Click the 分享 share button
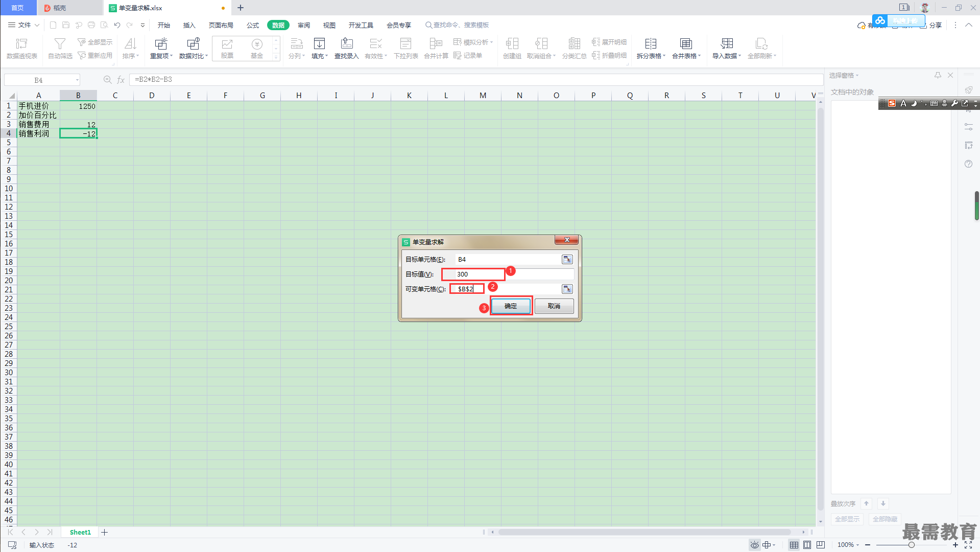This screenshot has width=980, height=552. [x=931, y=25]
